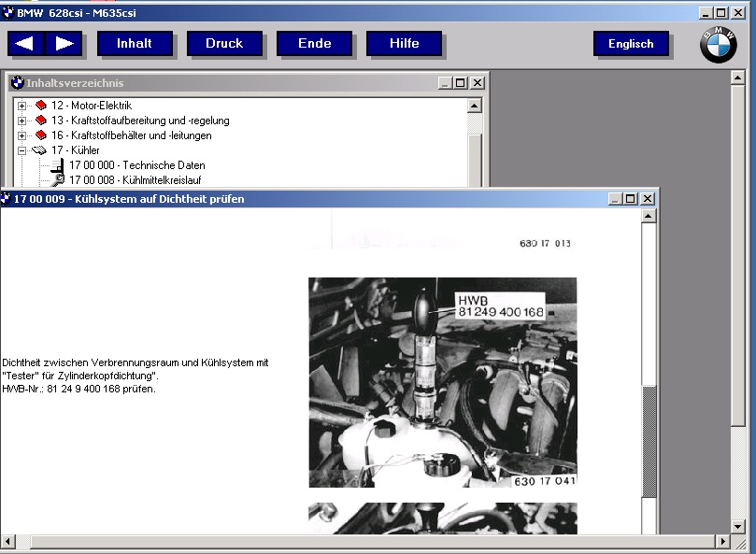This screenshot has width=756, height=554.
Task: Open the Inhalt contents button
Action: pos(134,44)
